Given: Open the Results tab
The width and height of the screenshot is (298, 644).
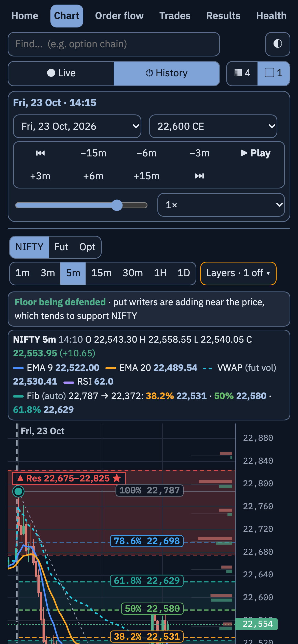Looking at the screenshot, I should click(223, 16).
